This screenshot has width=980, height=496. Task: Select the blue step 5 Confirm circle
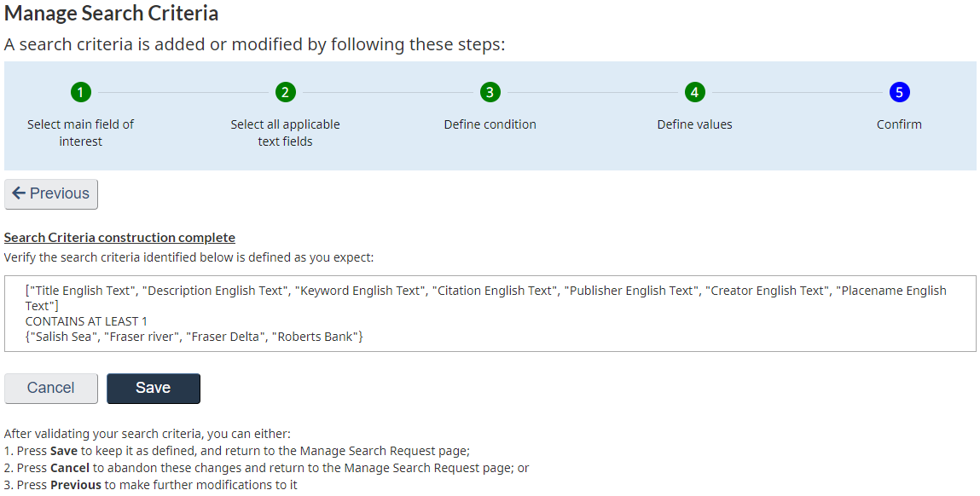click(899, 92)
